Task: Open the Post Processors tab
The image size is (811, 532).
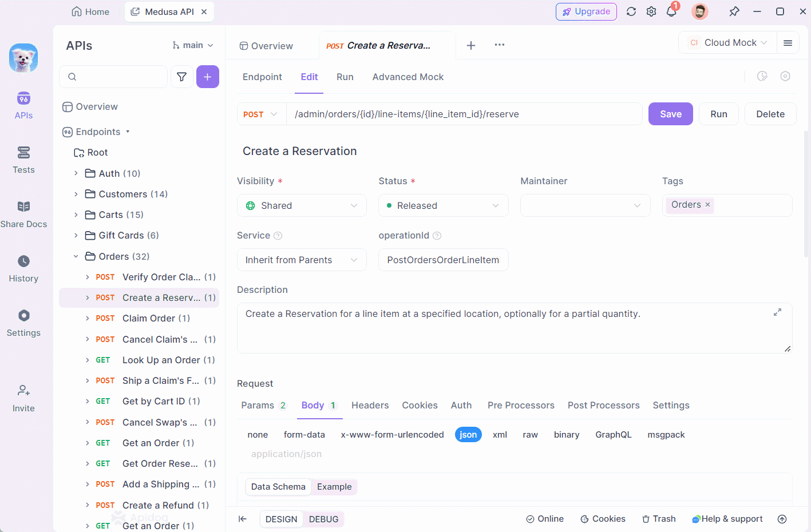Action: [x=604, y=405]
